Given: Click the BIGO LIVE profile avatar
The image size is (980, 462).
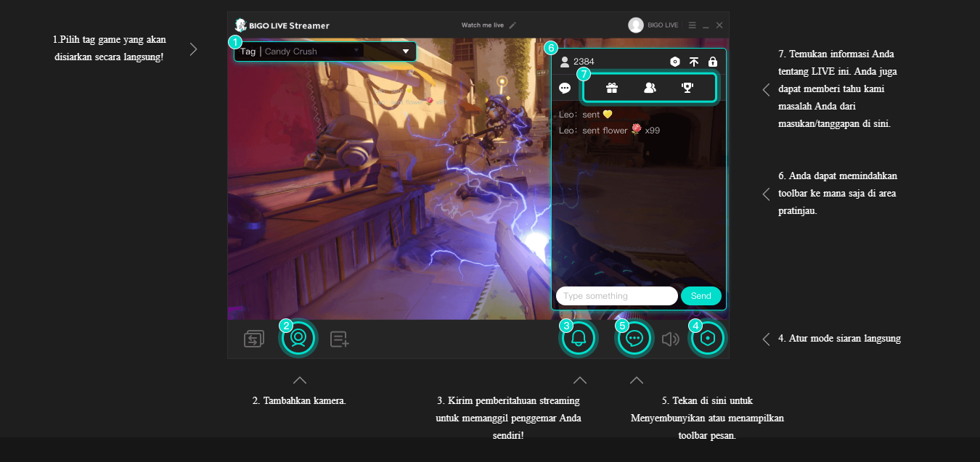Looking at the screenshot, I should (636, 25).
